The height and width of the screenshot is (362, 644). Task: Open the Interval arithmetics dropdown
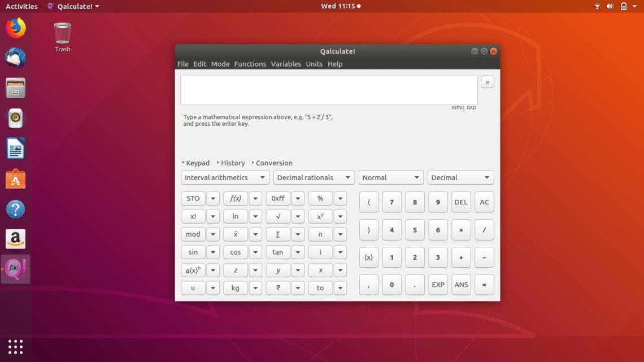click(224, 177)
